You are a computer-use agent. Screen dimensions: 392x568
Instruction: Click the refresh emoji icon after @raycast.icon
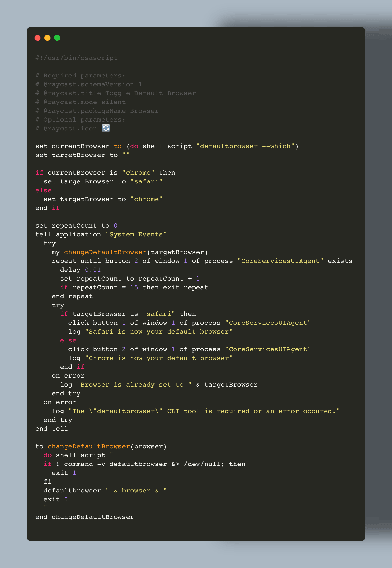pyautogui.click(x=106, y=128)
